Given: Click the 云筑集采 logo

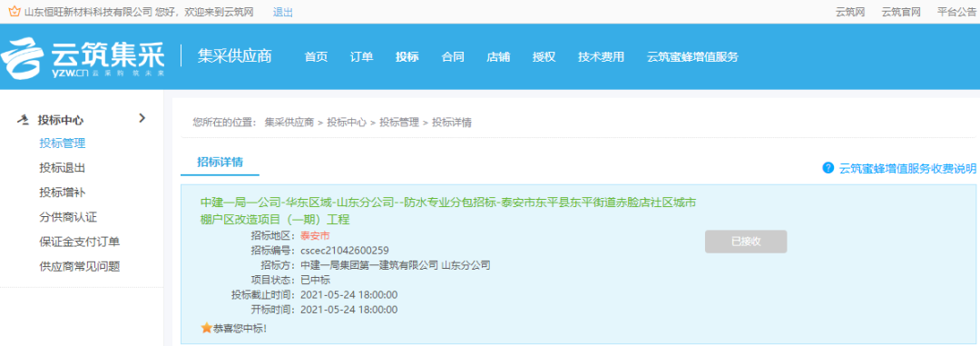Looking at the screenshot, I should pyautogui.click(x=83, y=57).
